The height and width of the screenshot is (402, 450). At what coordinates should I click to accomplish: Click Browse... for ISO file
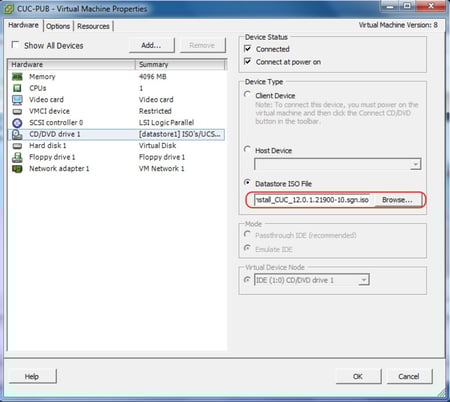coord(397,200)
